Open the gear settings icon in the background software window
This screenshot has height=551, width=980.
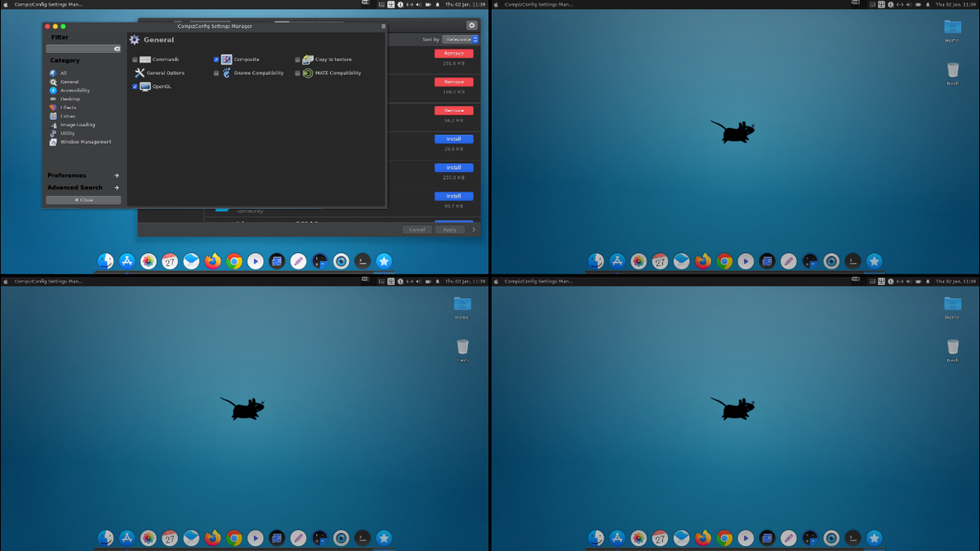(x=471, y=25)
